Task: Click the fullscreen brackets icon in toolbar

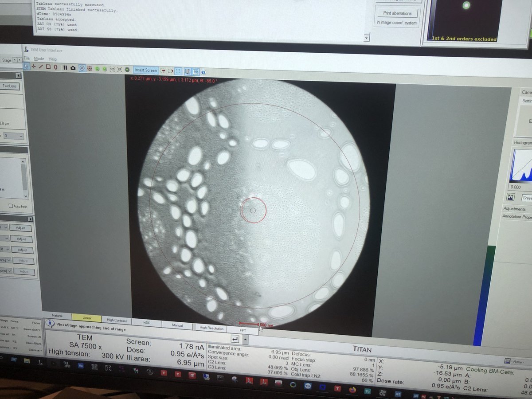Action: click(178, 71)
